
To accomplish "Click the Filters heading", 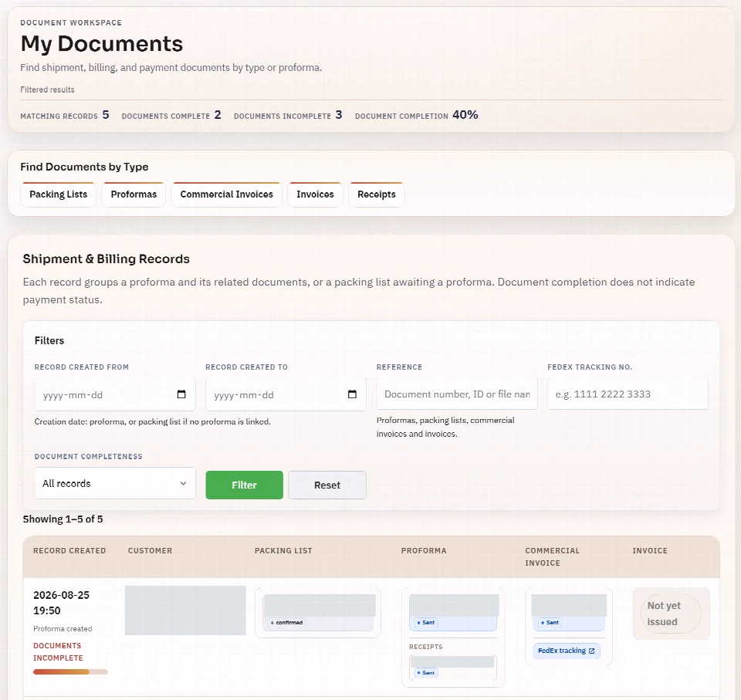I will coord(49,340).
